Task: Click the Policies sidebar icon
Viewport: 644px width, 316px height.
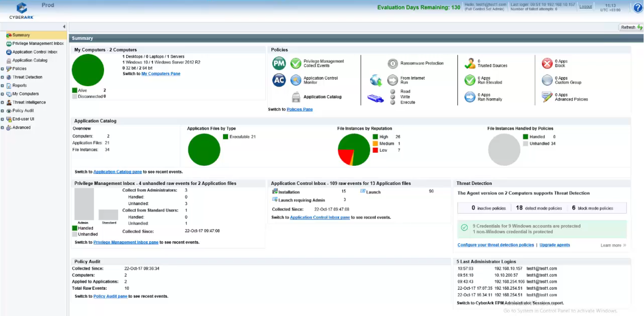Action: pyautogui.click(x=9, y=69)
